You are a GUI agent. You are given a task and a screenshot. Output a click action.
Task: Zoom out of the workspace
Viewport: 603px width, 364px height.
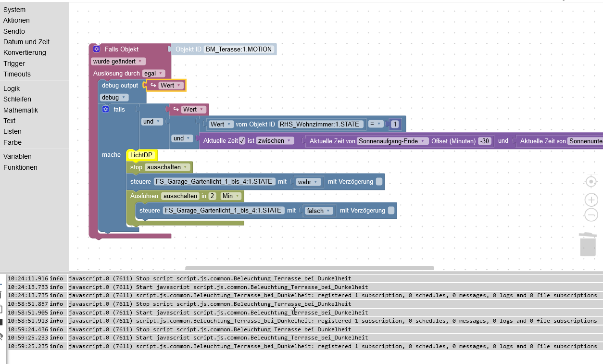point(591,215)
